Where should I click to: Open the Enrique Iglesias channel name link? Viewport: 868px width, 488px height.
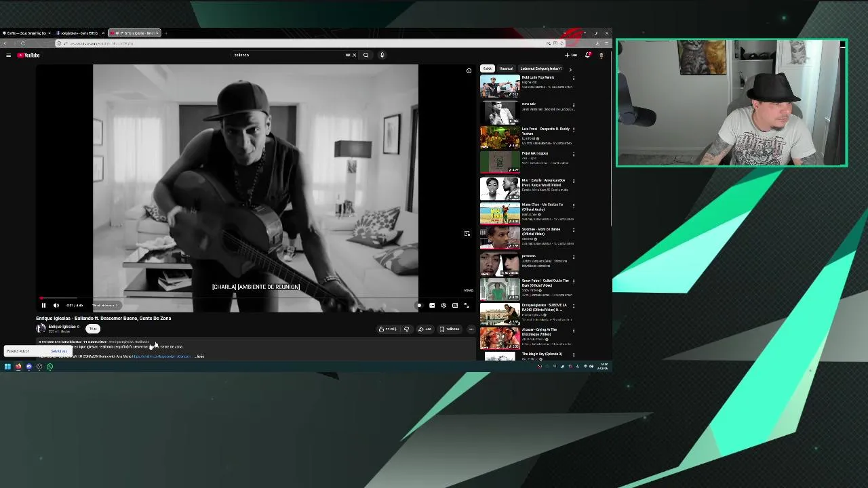pos(62,327)
